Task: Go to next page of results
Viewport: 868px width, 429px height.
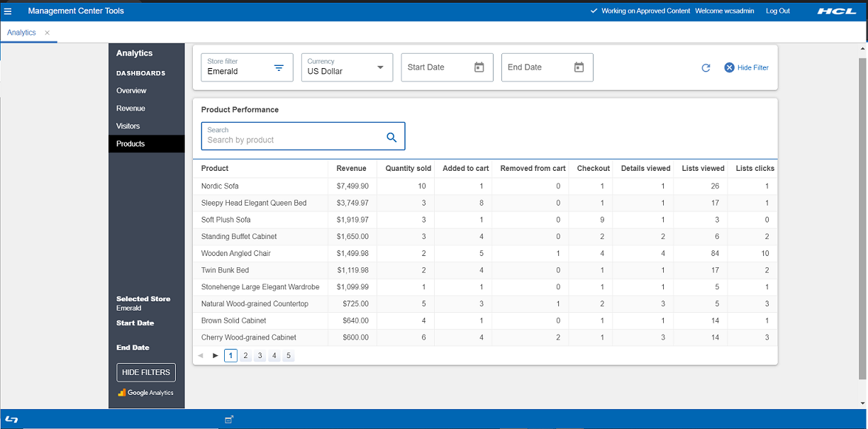Action: [216, 356]
